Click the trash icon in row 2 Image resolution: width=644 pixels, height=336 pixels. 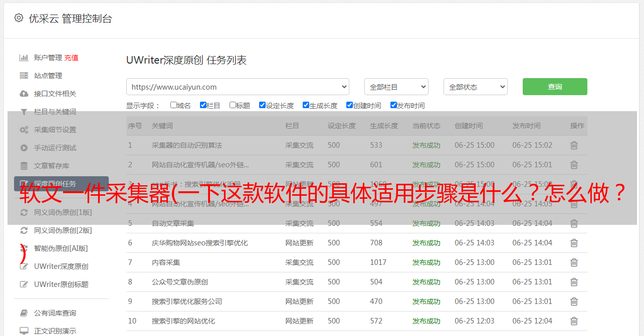pyautogui.click(x=574, y=165)
